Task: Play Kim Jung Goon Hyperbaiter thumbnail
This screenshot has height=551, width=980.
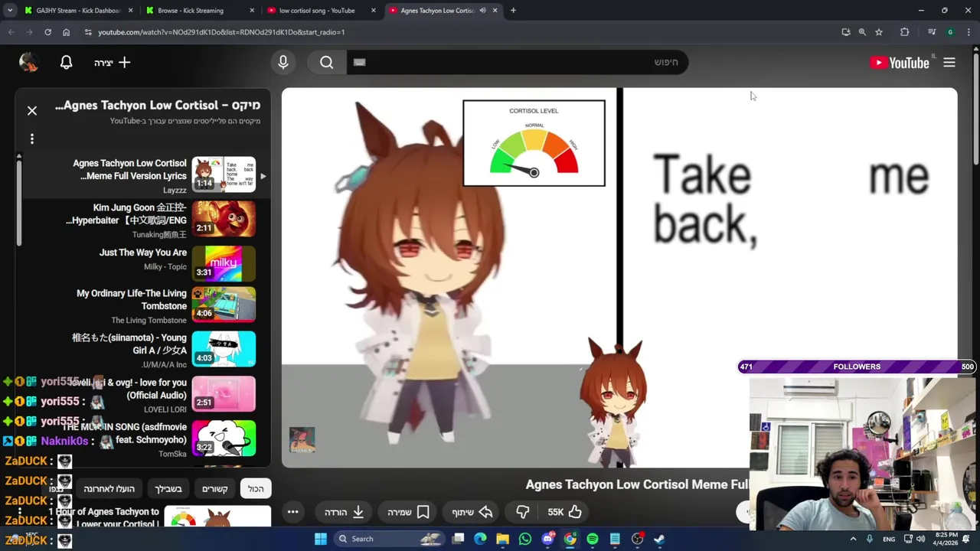Action: (x=224, y=220)
